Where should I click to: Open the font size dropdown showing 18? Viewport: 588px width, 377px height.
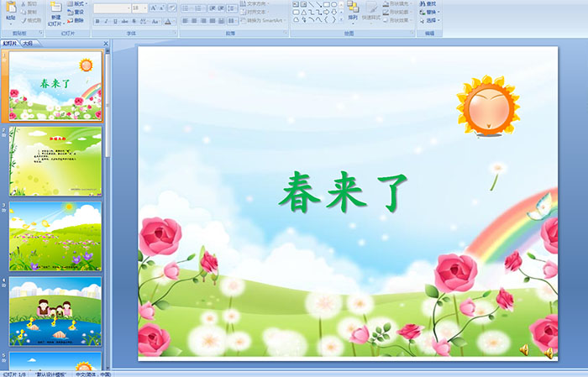click(139, 8)
